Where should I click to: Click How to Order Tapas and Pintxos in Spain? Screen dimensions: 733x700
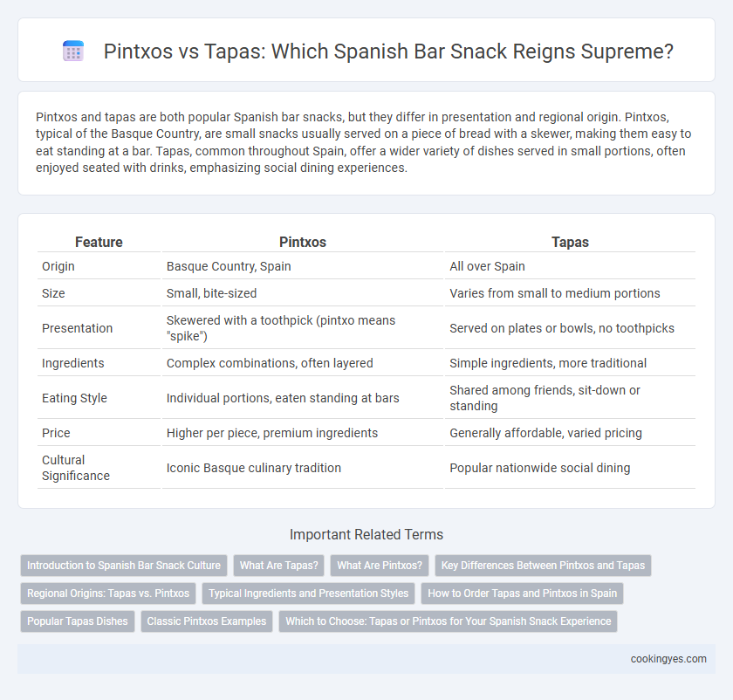pos(523,594)
